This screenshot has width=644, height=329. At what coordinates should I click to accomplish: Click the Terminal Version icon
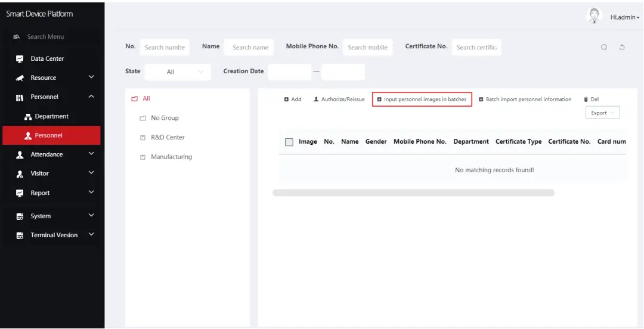point(20,235)
